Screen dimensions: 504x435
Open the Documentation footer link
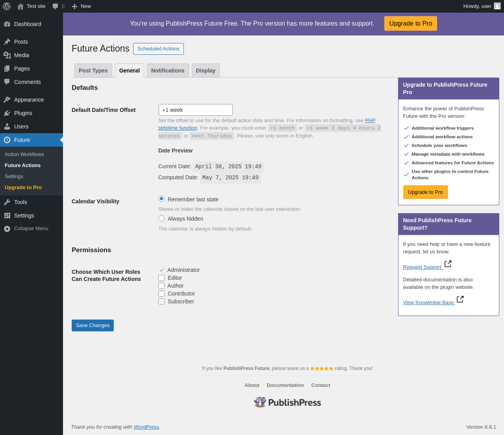click(x=285, y=385)
